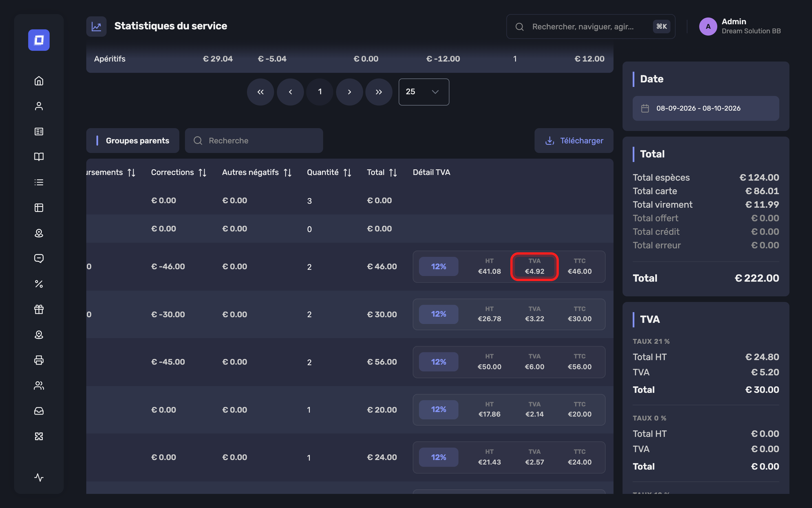This screenshot has height=508, width=812.
Task: Click the Détail TVA column header
Action: 431,172
